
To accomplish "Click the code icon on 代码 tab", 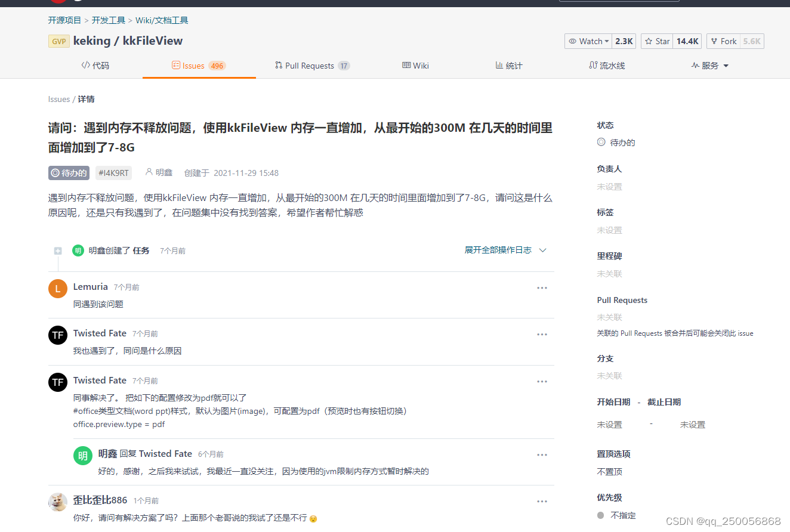I will click(x=85, y=66).
